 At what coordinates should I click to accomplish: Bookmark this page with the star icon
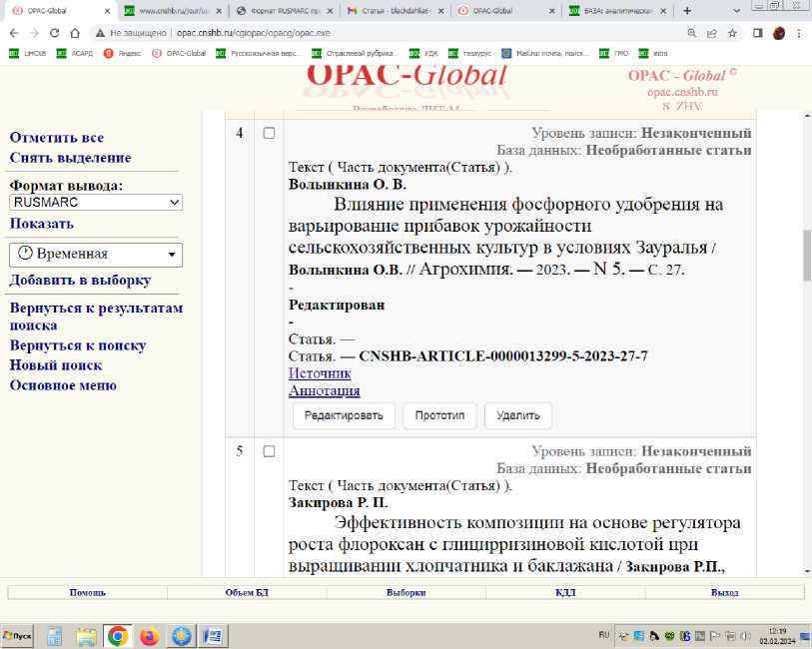[732, 32]
